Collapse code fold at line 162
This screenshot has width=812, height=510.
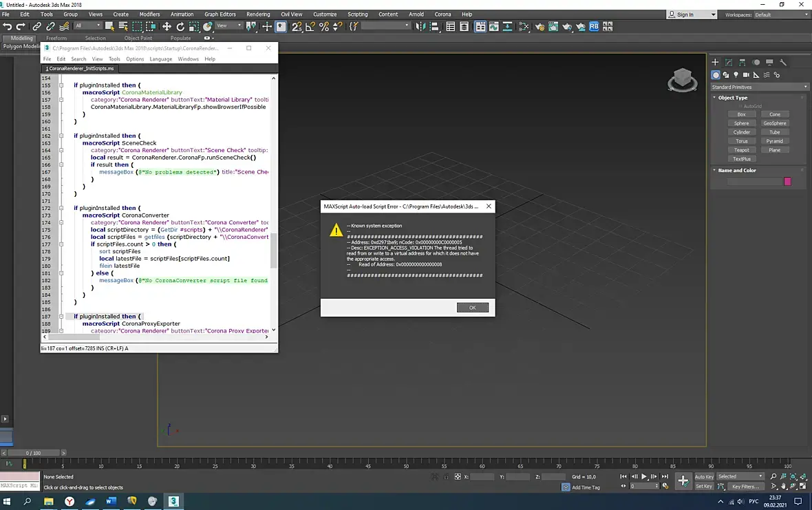tap(61, 136)
